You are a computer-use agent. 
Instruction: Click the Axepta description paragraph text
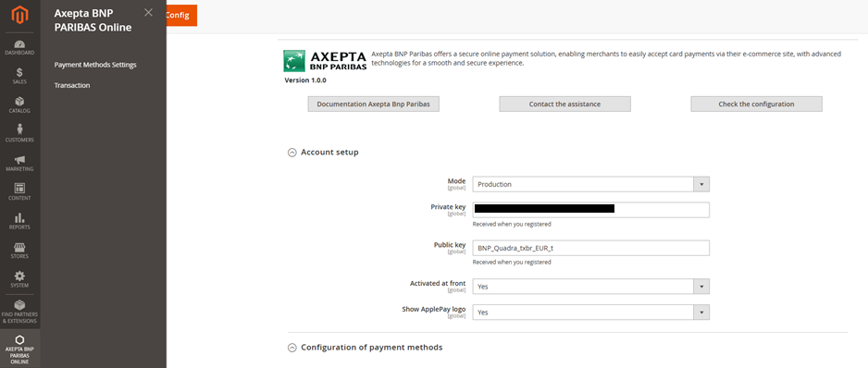606,58
